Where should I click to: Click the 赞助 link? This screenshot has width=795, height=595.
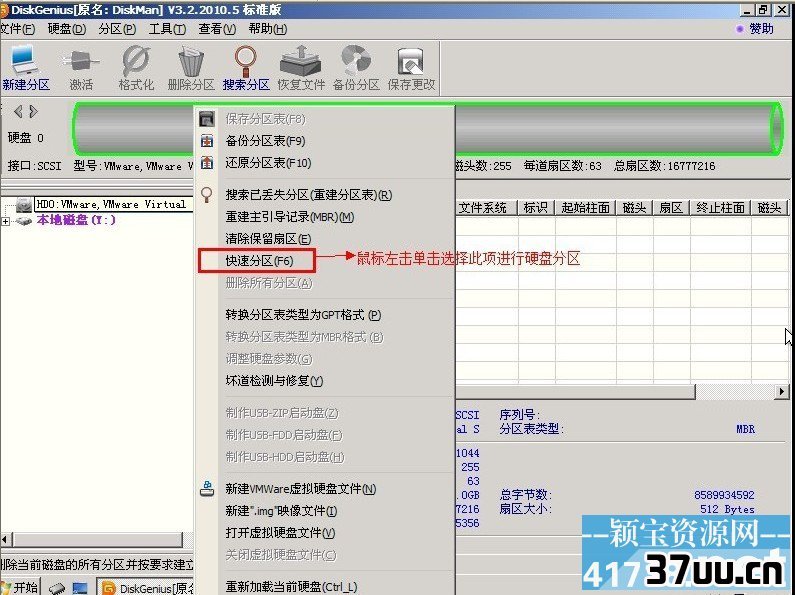click(762, 29)
